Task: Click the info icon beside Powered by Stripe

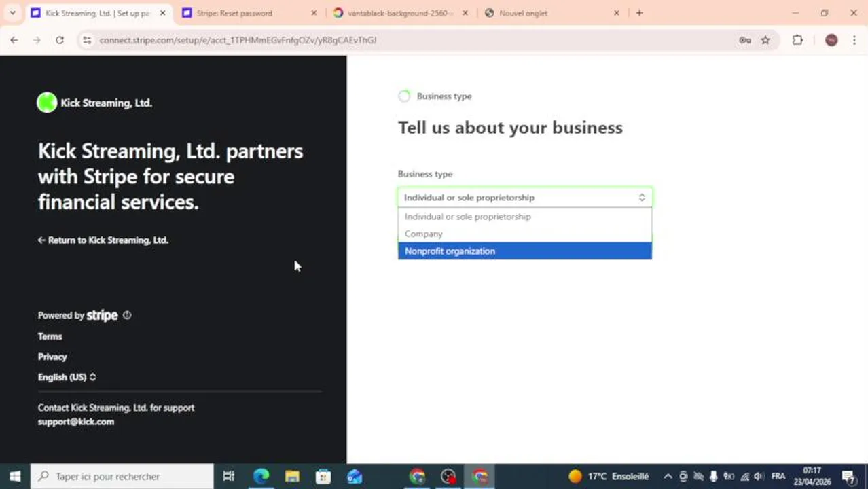Action: [x=127, y=315]
